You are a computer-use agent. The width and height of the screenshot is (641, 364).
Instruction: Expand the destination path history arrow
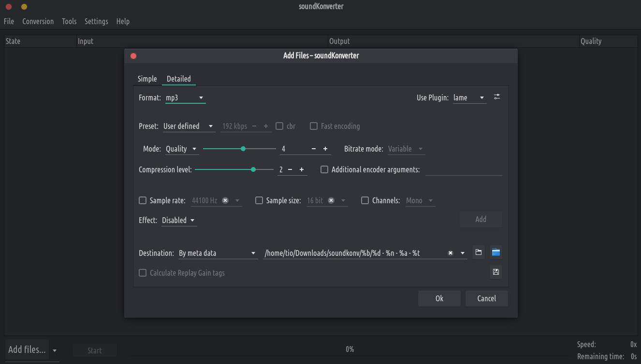pyautogui.click(x=463, y=253)
